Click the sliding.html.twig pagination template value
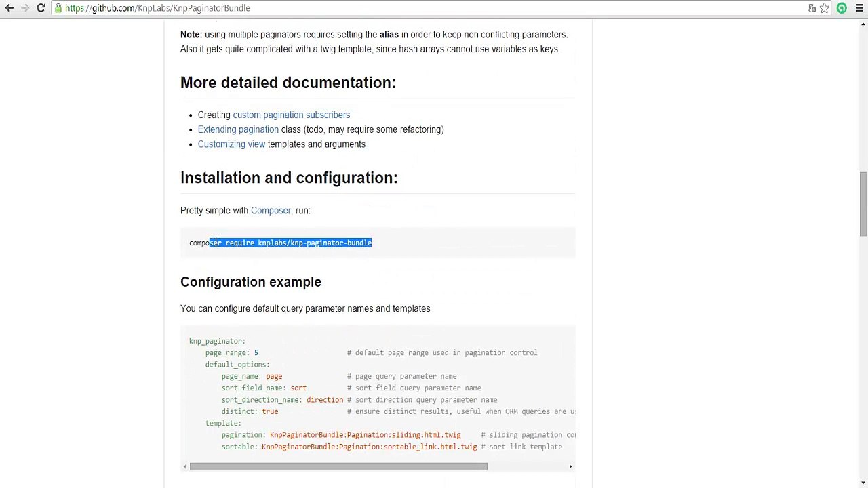 (365, 435)
